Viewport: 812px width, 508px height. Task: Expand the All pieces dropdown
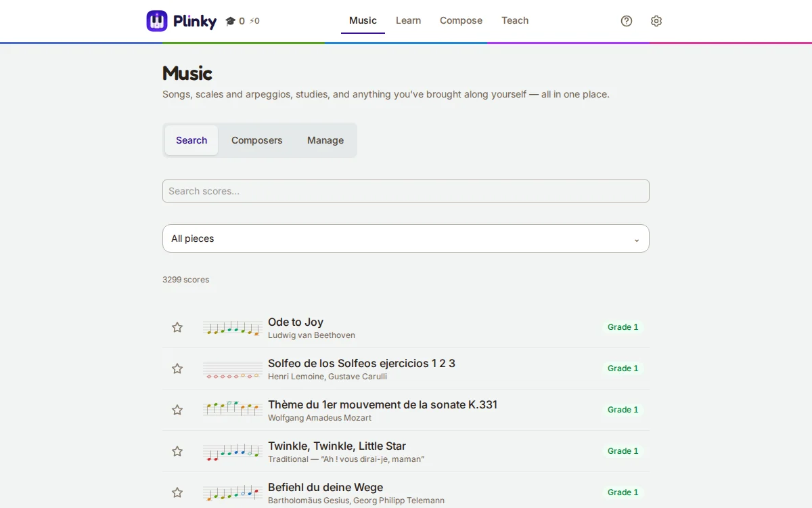(406, 238)
